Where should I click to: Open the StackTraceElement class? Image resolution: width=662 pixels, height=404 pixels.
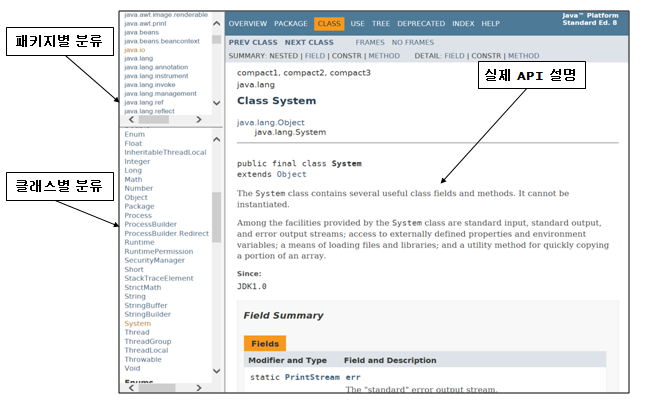click(159, 278)
